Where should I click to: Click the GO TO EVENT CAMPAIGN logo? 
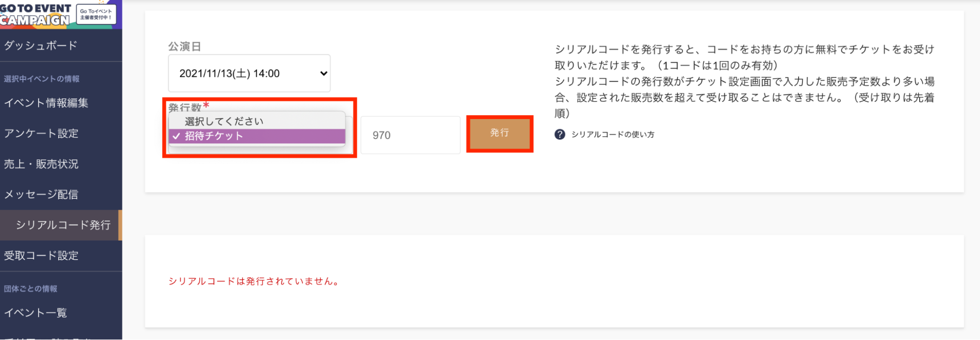(x=36, y=14)
